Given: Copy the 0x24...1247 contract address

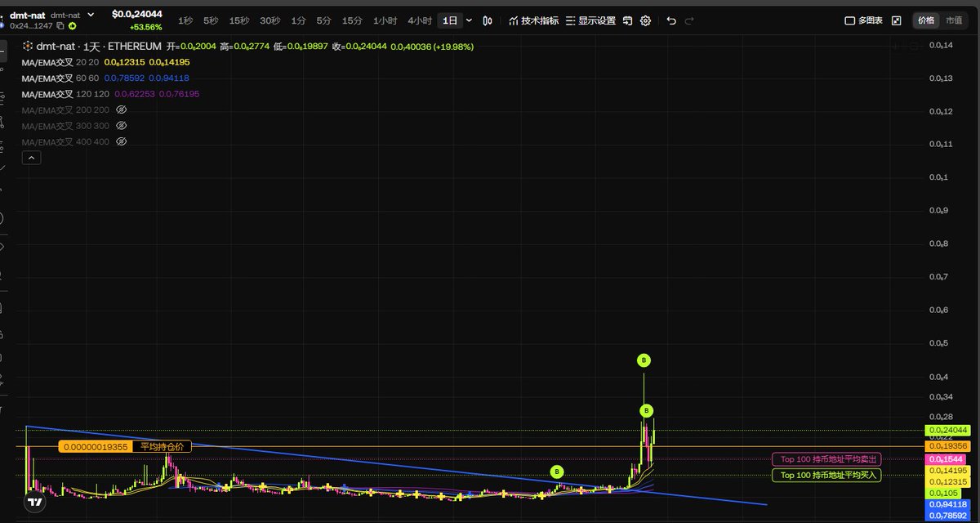Looking at the screenshot, I should click(x=60, y=26).
